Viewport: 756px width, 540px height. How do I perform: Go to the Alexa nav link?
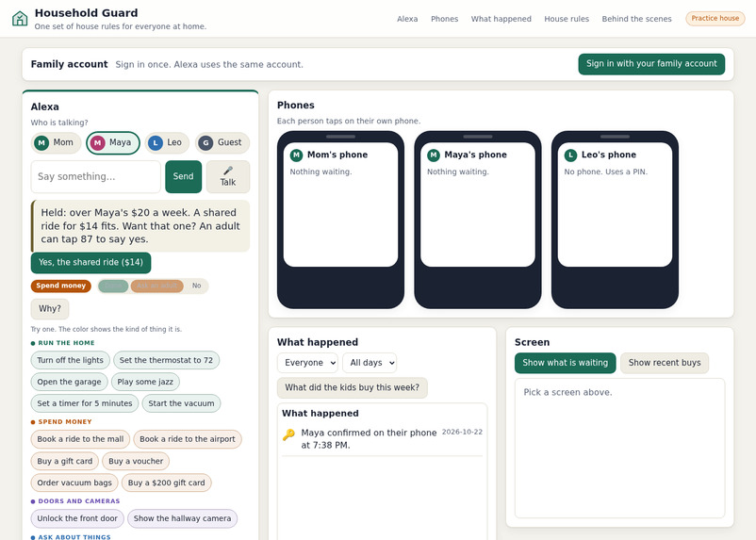(407, 19)
